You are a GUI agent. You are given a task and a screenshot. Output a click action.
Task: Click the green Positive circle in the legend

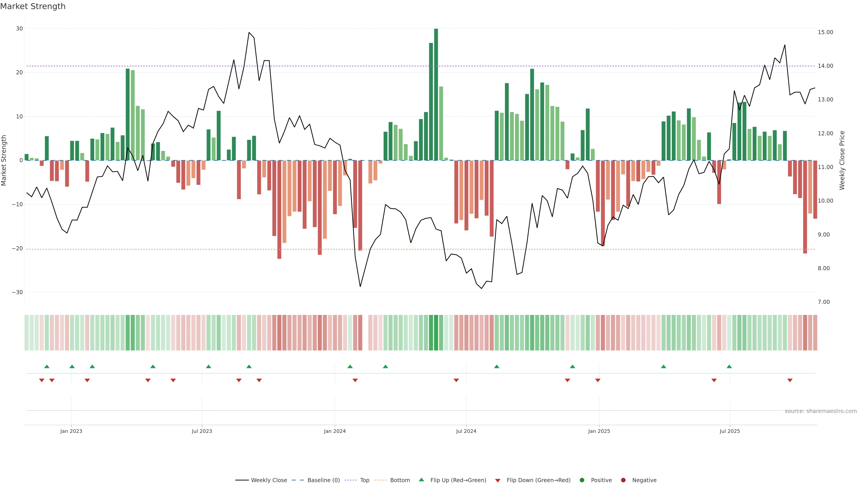point(582,480)
